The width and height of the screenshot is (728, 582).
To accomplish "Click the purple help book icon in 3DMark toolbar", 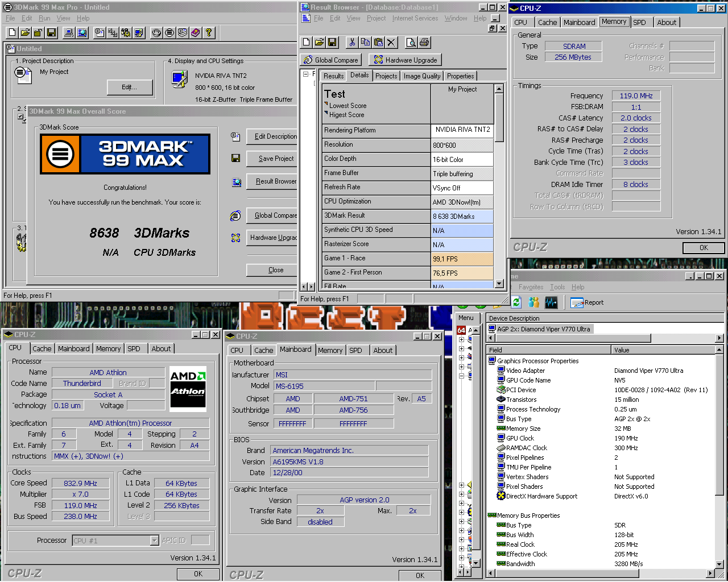I will click(196, 32).
